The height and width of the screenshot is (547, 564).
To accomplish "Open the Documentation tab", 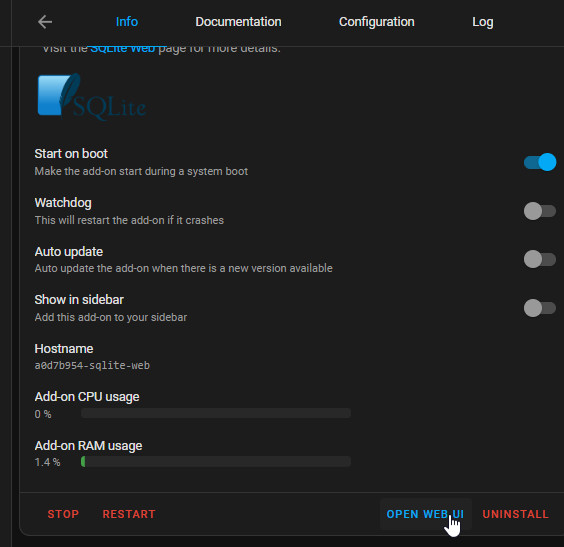I will point(238,22).
